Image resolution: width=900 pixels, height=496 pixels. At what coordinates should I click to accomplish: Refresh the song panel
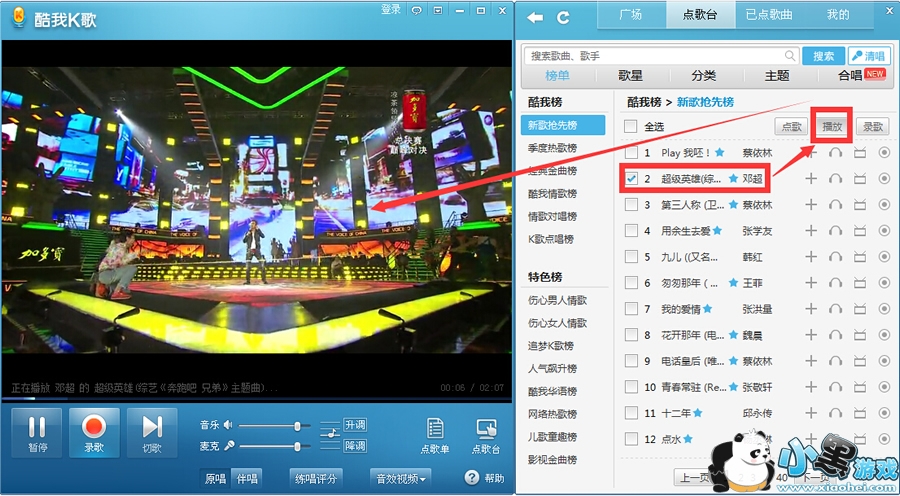pyautogui.click(x=563, y=18)
